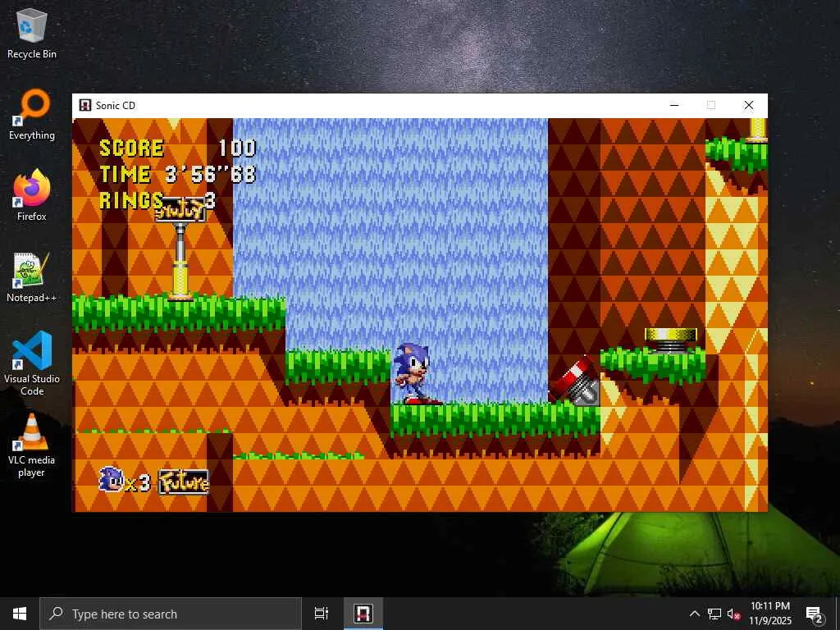This screenshot has height=630, width=840.
Task: Click the muted volume tray icon
Action: [733, 614]
